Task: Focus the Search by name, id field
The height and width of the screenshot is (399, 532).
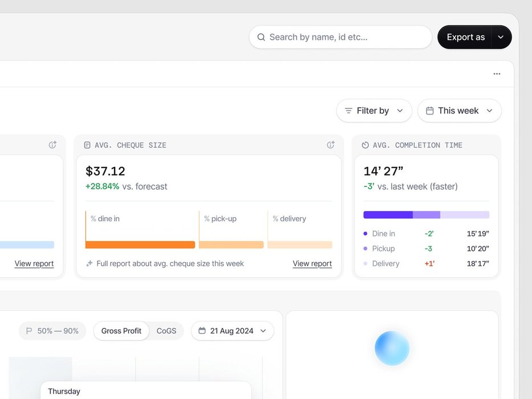Action: [340, 37]
